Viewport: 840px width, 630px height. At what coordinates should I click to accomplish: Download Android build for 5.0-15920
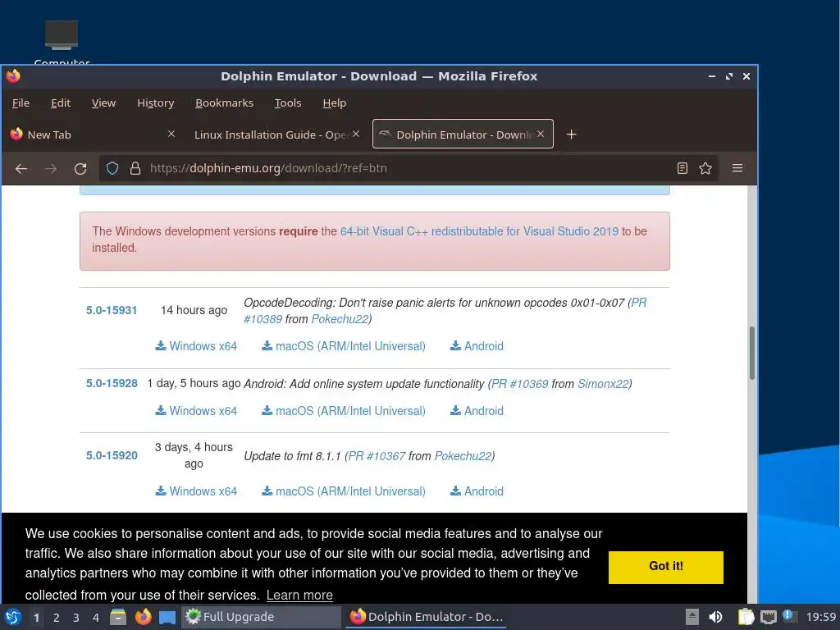[x=477, y=491]
